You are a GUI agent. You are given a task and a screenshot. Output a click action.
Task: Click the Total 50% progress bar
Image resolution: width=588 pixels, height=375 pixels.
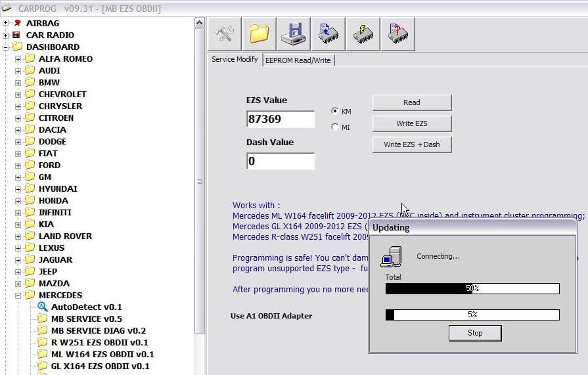(x=472, y=288)
